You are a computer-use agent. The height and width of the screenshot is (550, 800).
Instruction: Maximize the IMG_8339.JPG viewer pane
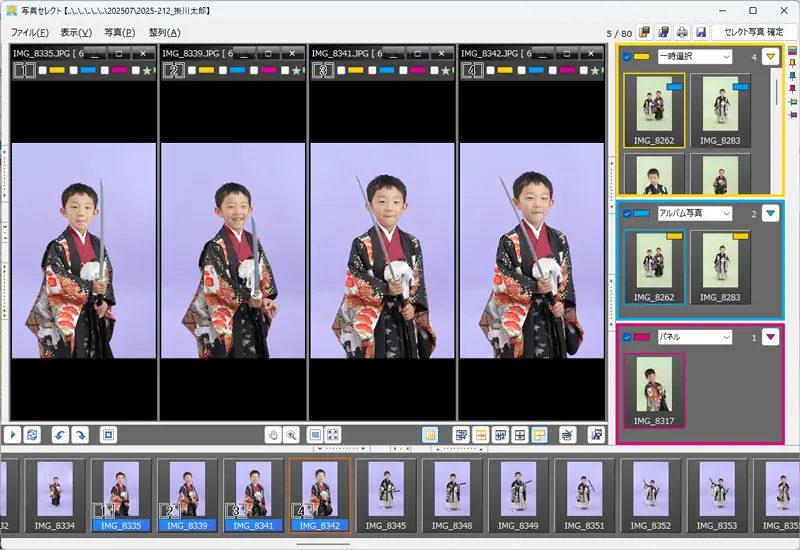point(268,53)
